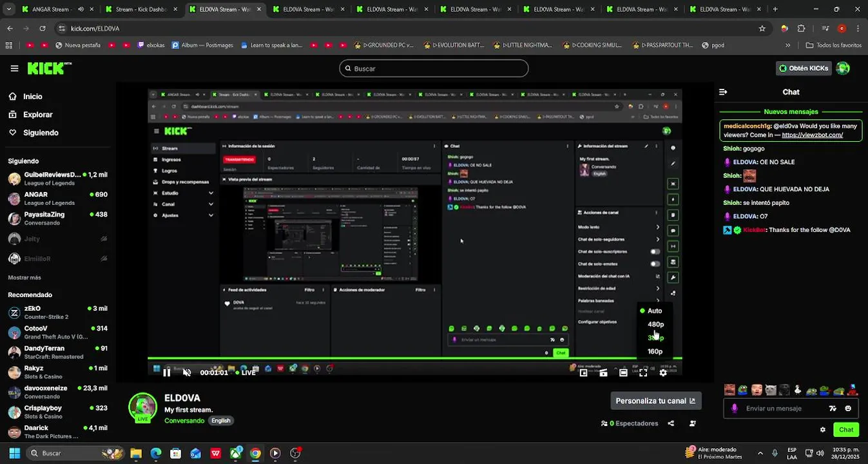Bookmark this page with the star icon
868x464 pixels.
(x=762, y=28)
